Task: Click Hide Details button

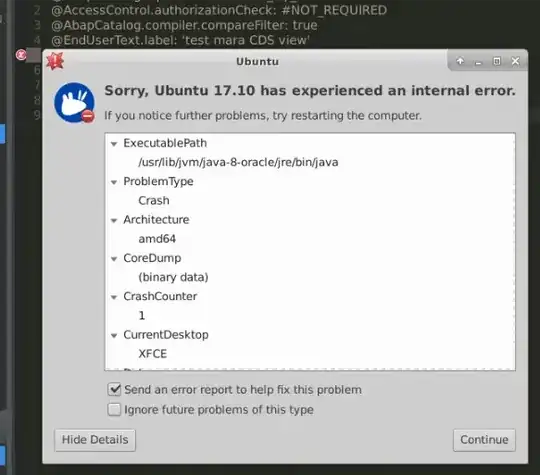Action: (95, 440)
